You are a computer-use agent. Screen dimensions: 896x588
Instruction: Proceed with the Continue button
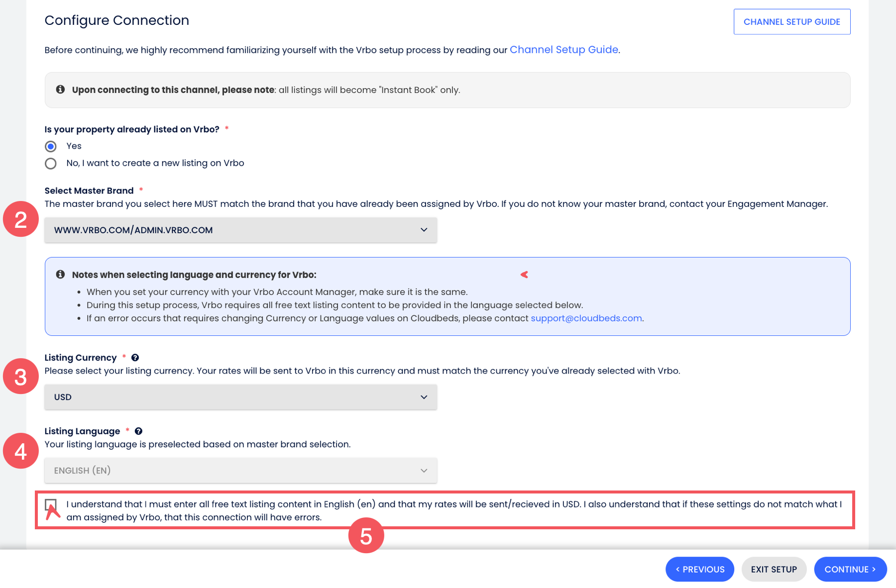(850, 569)
